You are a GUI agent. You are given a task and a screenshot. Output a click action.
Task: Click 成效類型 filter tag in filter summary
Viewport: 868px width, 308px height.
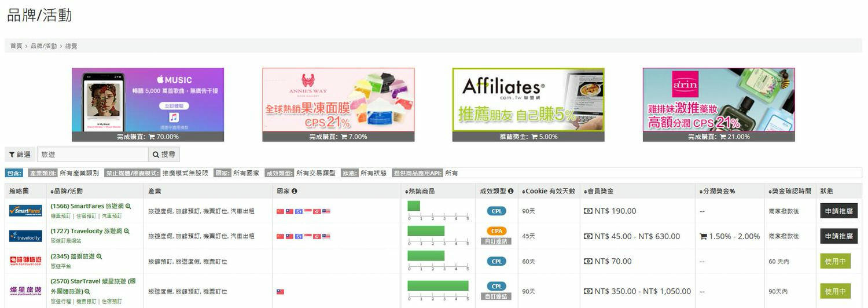(279, 173)
